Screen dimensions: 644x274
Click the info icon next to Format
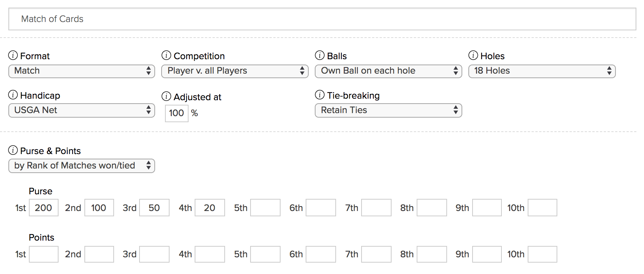13,55
